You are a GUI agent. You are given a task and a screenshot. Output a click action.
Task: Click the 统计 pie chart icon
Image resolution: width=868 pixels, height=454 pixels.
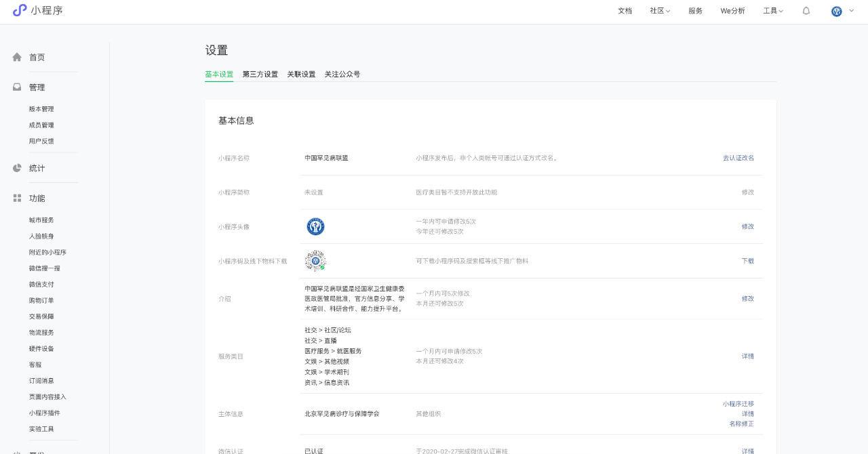(17, 168)
